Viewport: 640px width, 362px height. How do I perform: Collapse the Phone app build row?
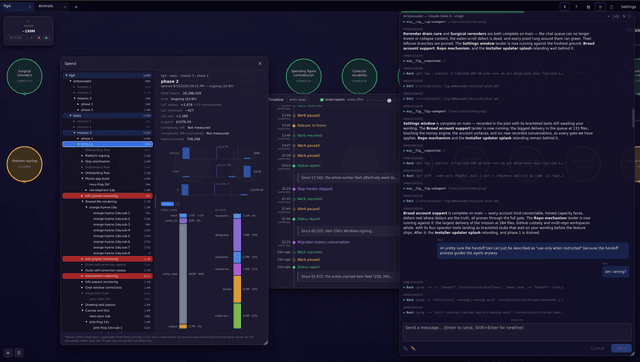(82, 178)
